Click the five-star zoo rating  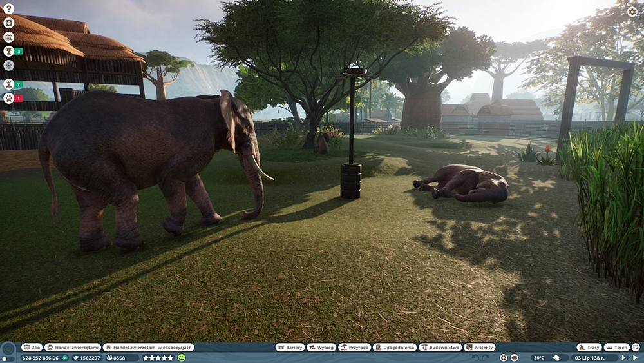(158, 358)
